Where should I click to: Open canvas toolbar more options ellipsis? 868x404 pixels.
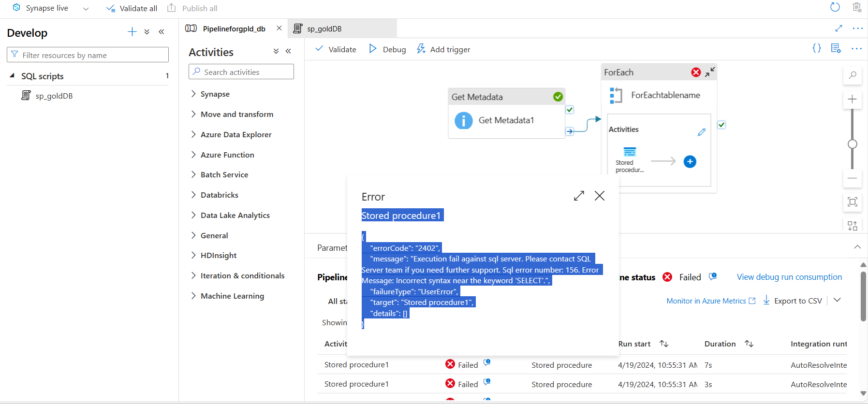tap(856, 48)
